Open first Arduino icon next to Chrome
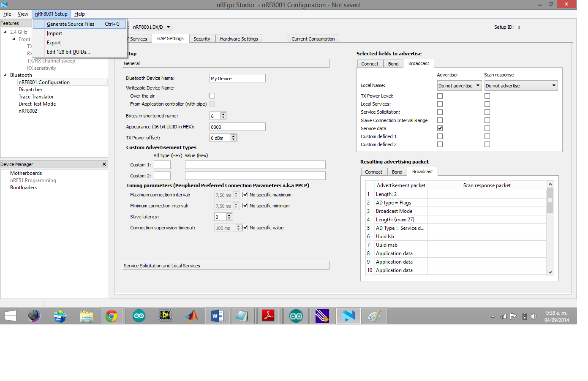588x381 pixels. pos(139,316)
